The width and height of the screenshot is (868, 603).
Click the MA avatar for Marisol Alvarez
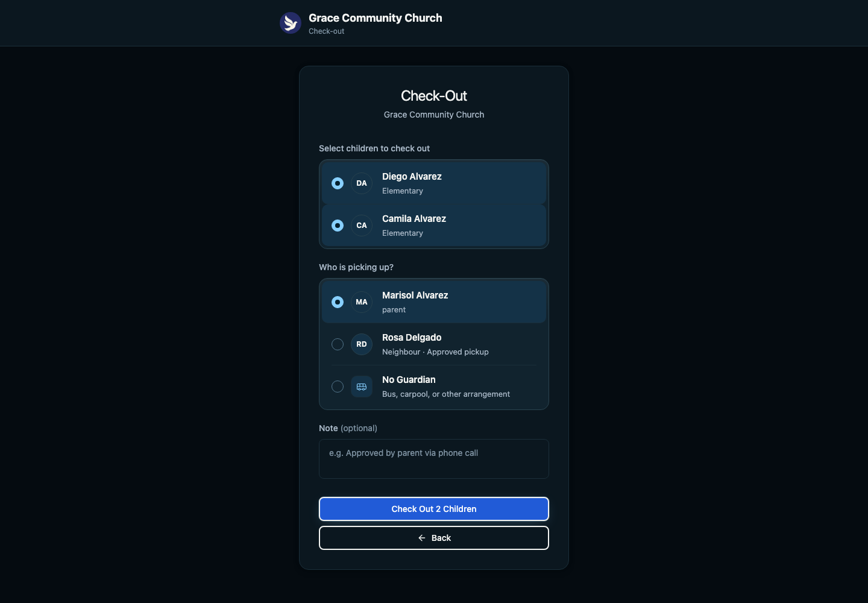(x=362, y=302)
